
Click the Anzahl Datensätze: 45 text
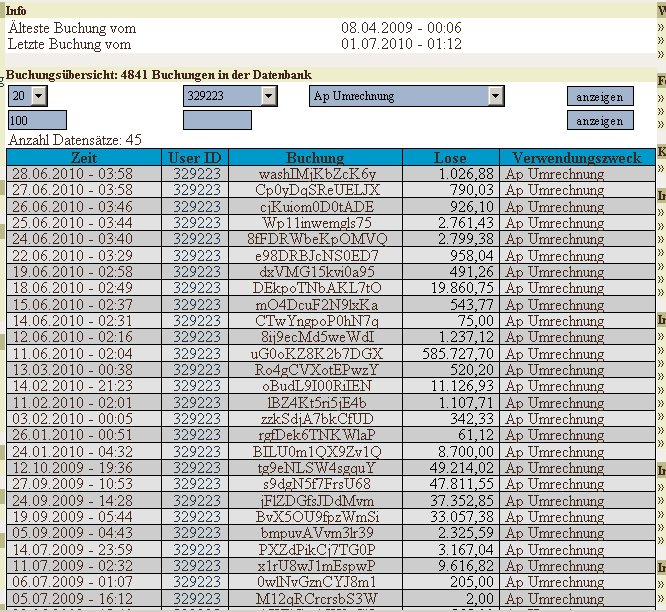click(x=75, y=140)
